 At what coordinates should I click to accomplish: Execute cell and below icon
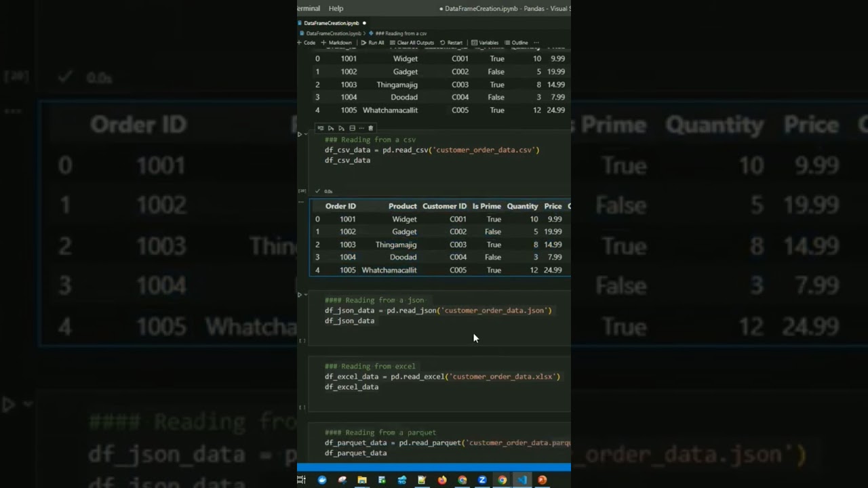coord(341,128)
